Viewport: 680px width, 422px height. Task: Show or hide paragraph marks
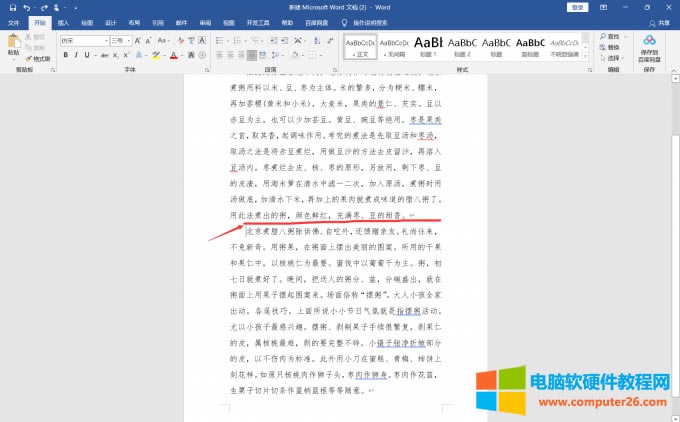[330, 40]
